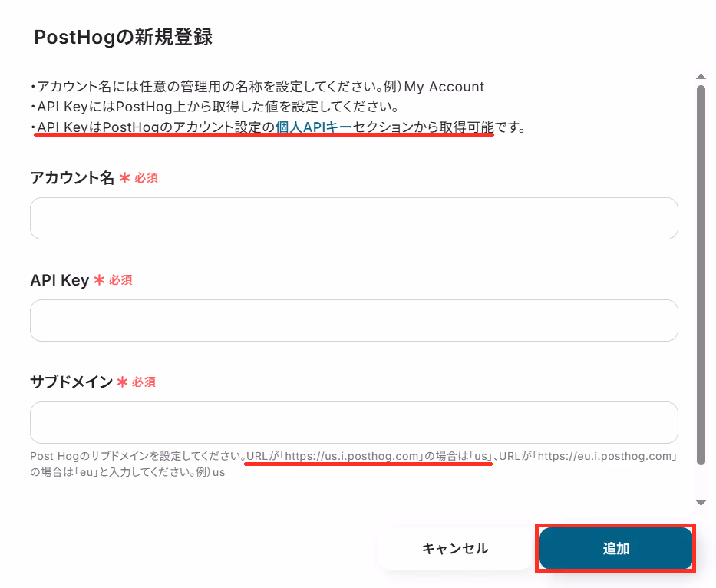Open the 個人APIキー link
The height and width of the screenshot is (588, 716).
tap(313, 127)
